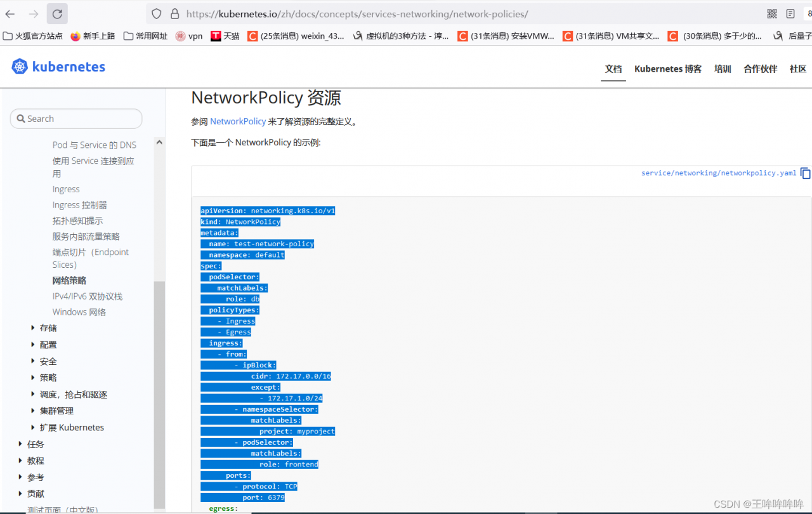This screenshot has width=812, height=514.
Task: Open the Ingress sidebar page
Action: tap(66, 189)
